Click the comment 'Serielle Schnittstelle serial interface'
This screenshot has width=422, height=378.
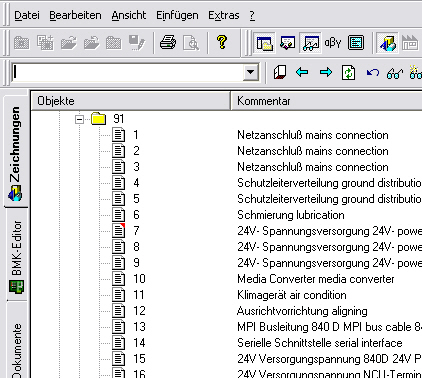[320, 343]
